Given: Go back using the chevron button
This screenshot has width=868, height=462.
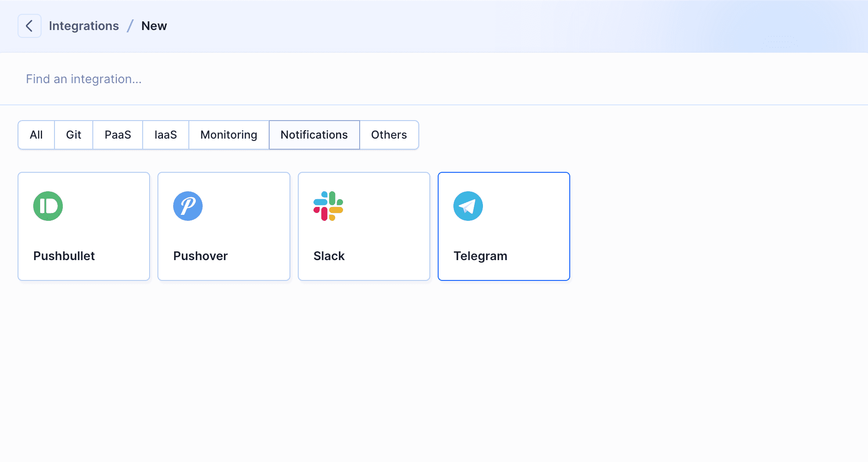Looking at the screenshot, I should click(x=30, y=26).
